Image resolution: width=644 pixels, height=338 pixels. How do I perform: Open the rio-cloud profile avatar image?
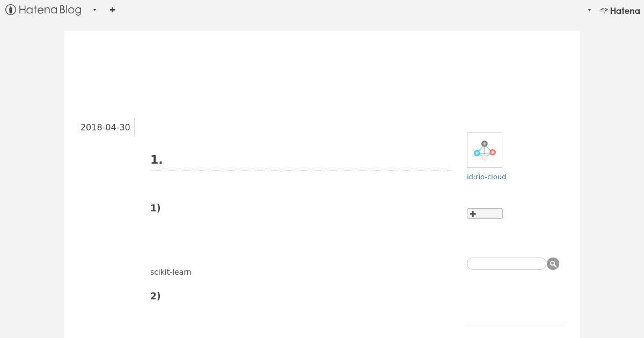tap(485, 150)
